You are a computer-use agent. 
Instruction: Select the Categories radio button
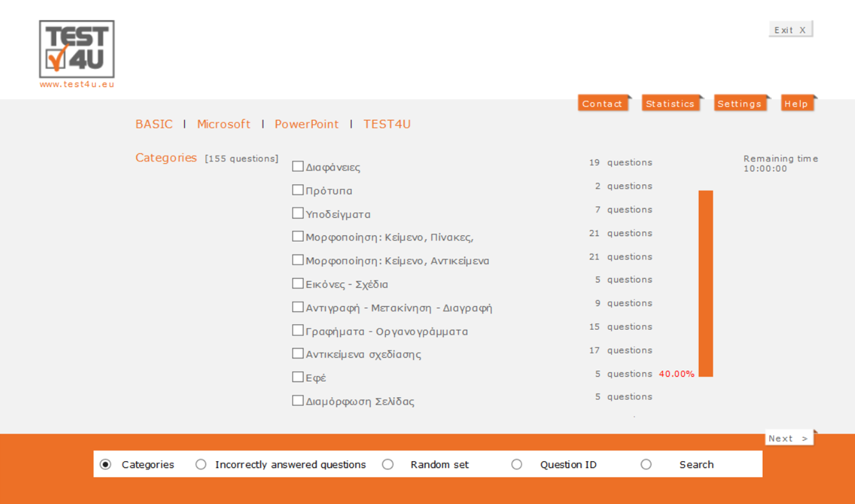[106, 464]
